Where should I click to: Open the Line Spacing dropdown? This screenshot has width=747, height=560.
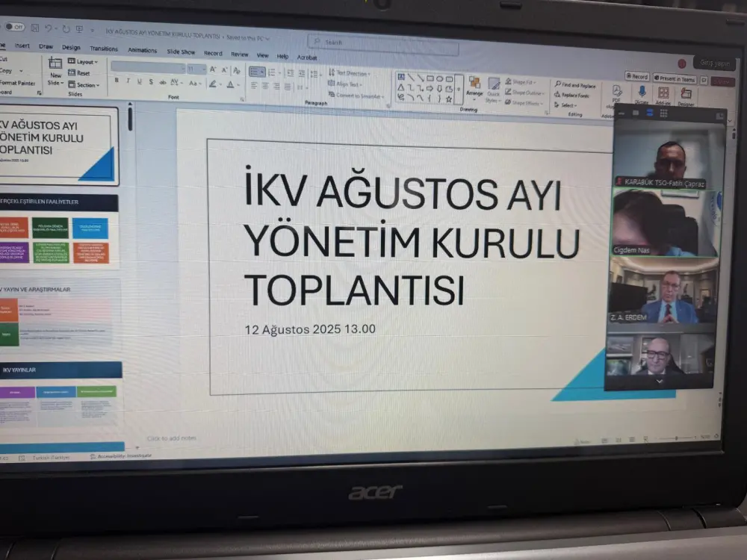tap(314, 74)
